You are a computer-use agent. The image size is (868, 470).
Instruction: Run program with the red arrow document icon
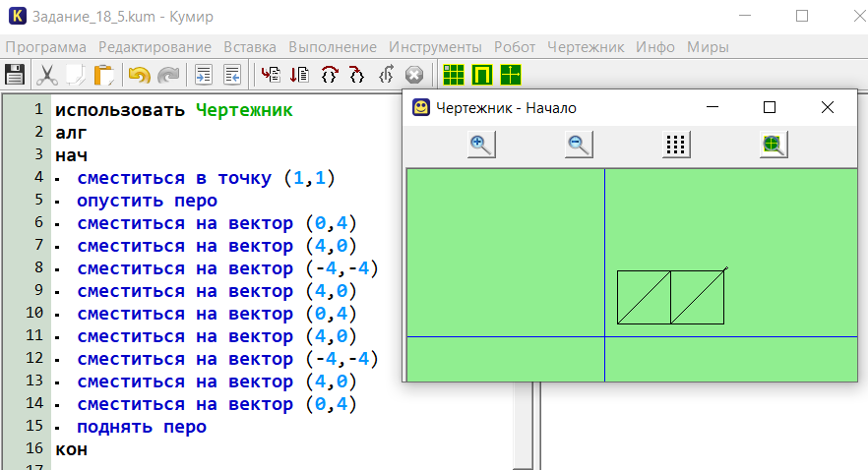pos(271,75)
